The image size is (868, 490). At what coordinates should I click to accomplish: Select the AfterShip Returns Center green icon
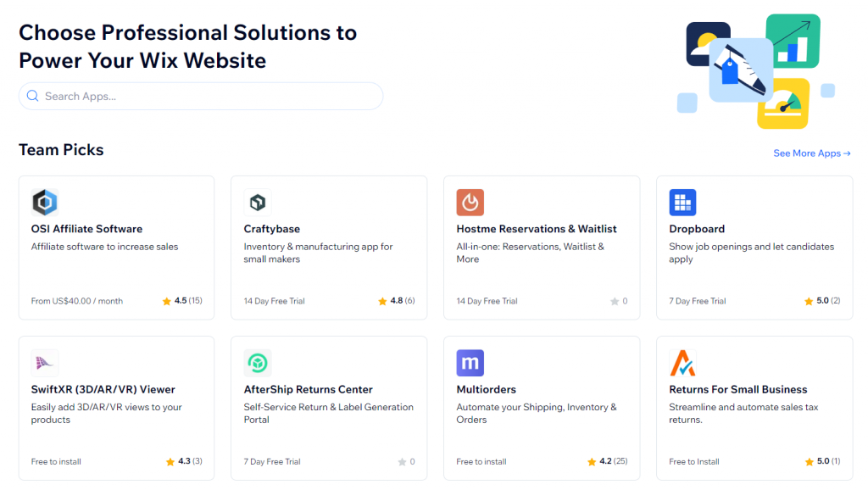click(257, 363)
